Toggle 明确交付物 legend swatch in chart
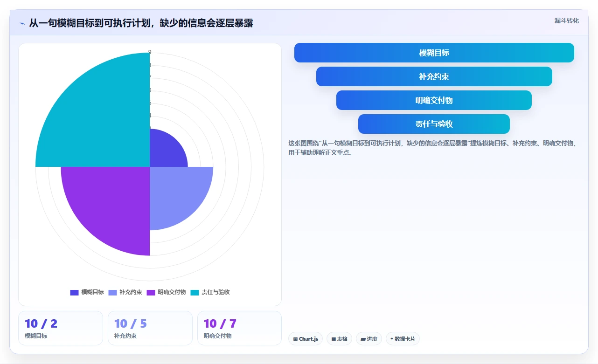Viewport: 598px width, 364px height. click(151, 293)
